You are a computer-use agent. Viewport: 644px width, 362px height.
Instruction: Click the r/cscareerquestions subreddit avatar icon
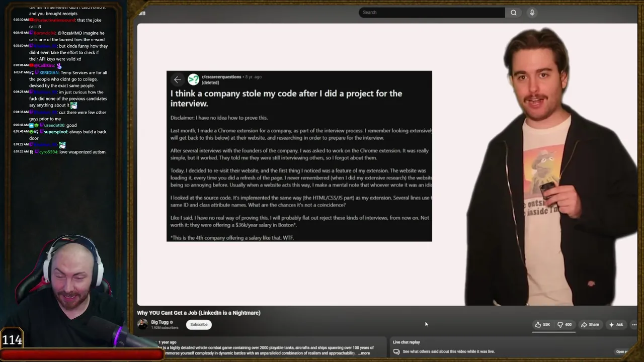(193, 79)
